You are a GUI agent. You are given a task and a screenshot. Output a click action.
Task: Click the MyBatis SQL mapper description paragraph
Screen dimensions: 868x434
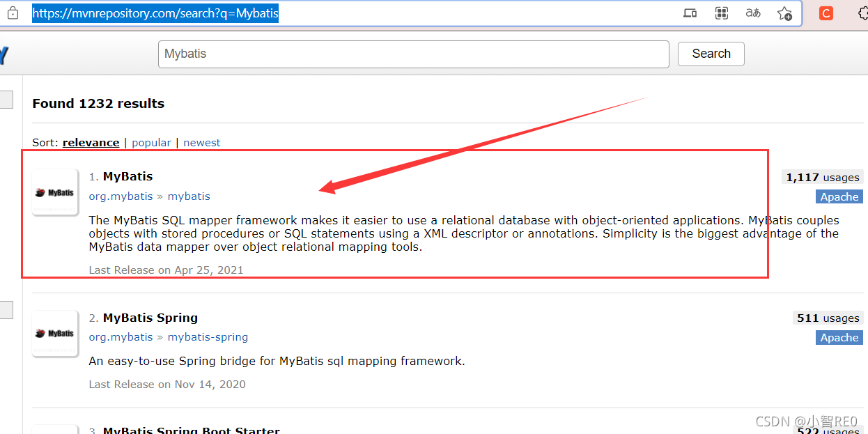pyautogui.click(x=464, y=233)
